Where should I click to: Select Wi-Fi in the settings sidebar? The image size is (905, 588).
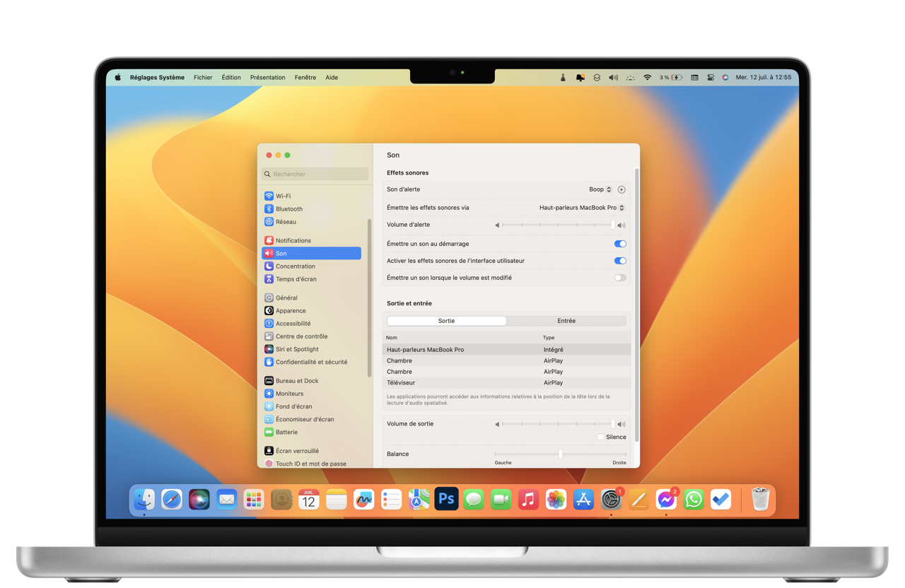pos(283,196)
